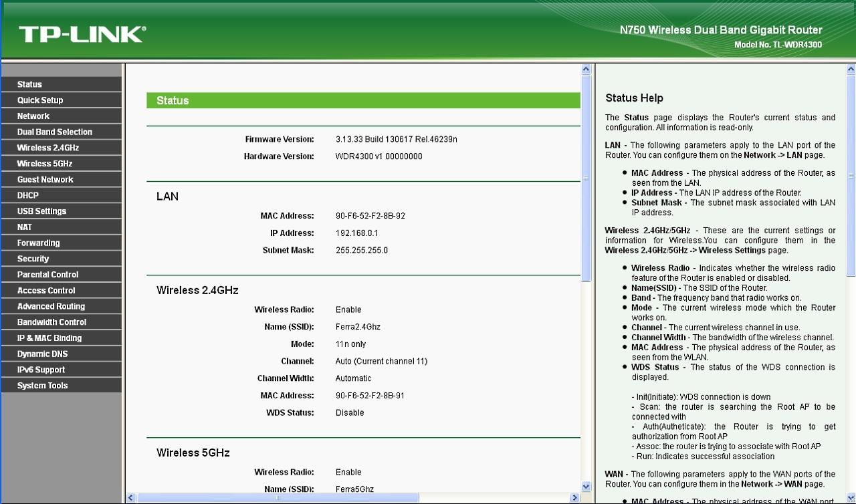Image resolution: width=856 pixels, height=504 pixels.
Task: Click the main pane scroll up arrow
Action: (586, 69)
